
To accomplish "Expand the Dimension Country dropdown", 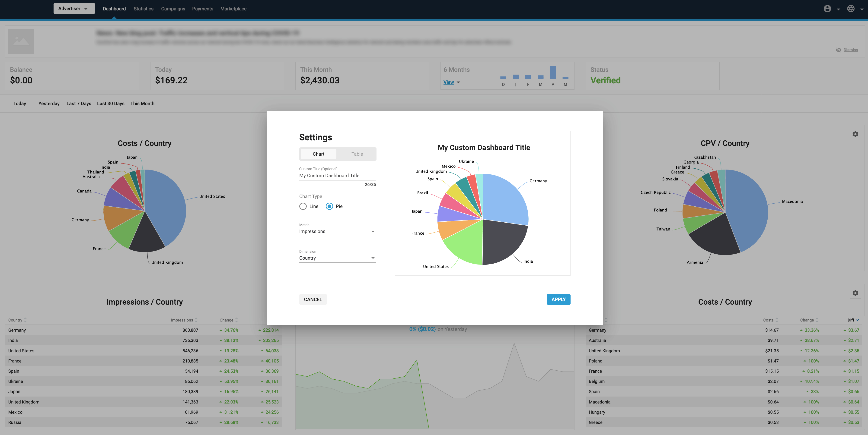I will click(x=337, y=258).
